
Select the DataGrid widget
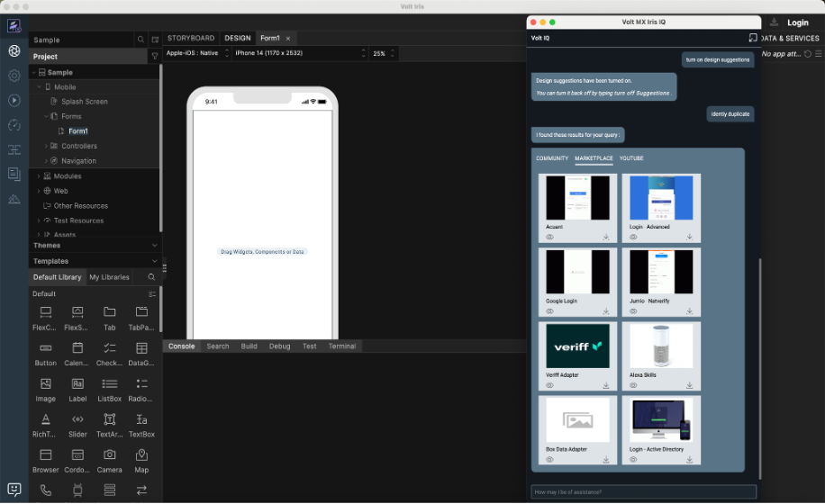(x=141, y=355)
